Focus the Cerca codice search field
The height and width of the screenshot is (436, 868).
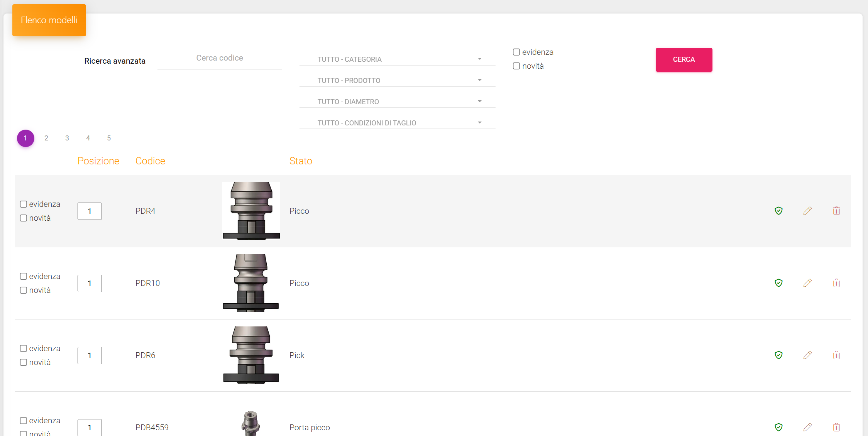220,58
